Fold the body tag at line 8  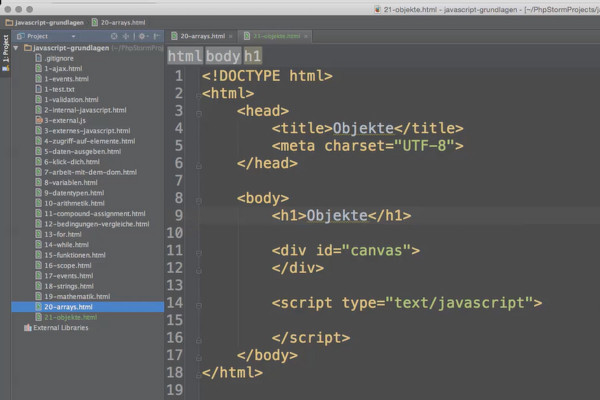(199, 201)
